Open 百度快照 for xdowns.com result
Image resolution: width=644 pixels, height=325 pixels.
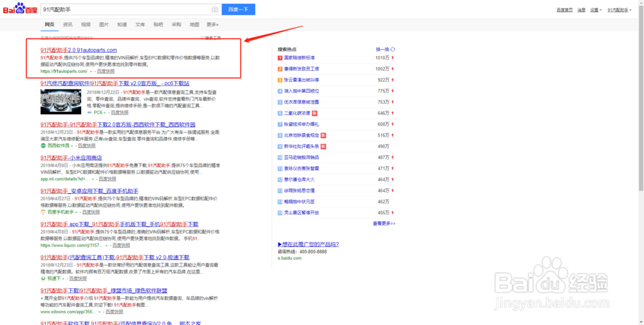(115, 312)
